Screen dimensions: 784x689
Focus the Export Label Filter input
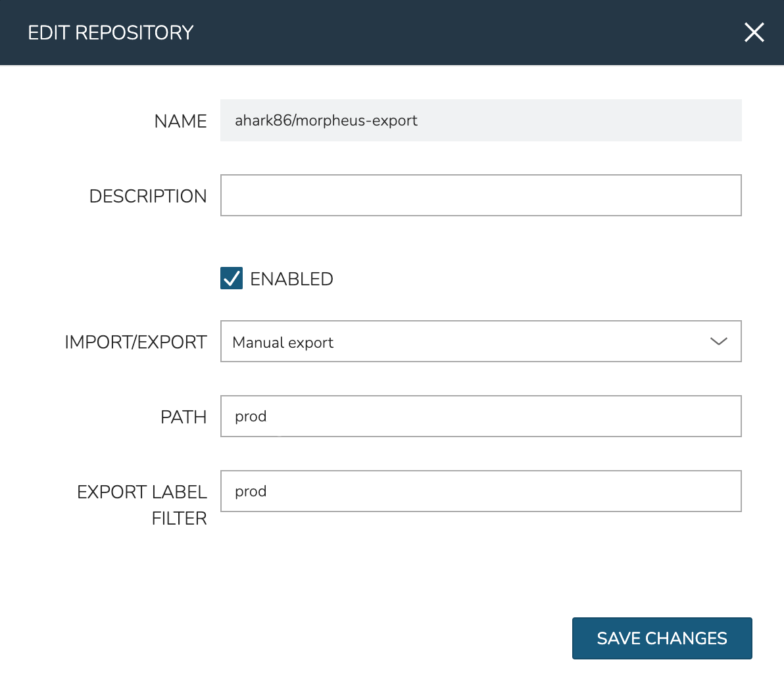click(500, 491)
